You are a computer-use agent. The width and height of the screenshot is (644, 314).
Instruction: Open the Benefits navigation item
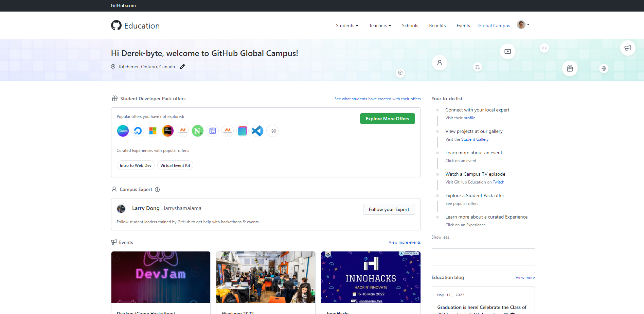437,25
